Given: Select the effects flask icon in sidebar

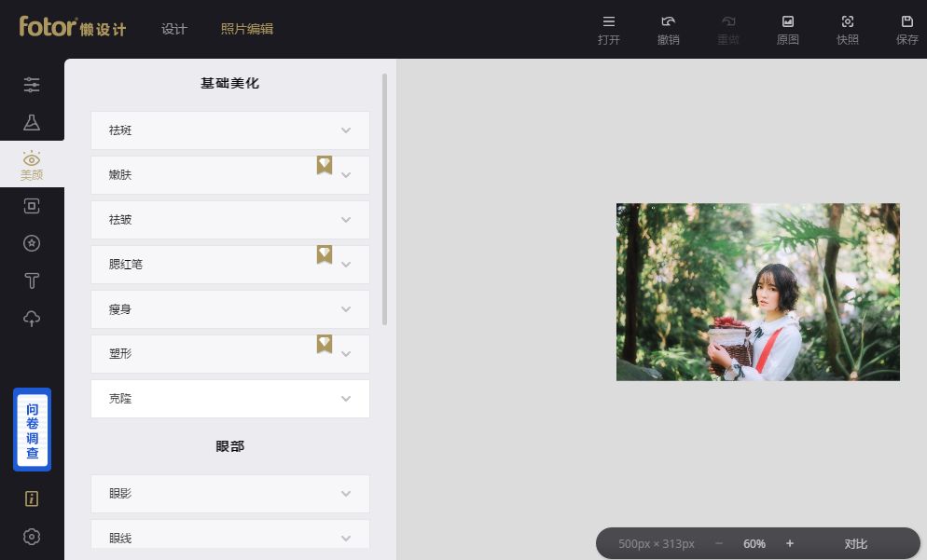Looking at the screenshot, I should (32, 123).
